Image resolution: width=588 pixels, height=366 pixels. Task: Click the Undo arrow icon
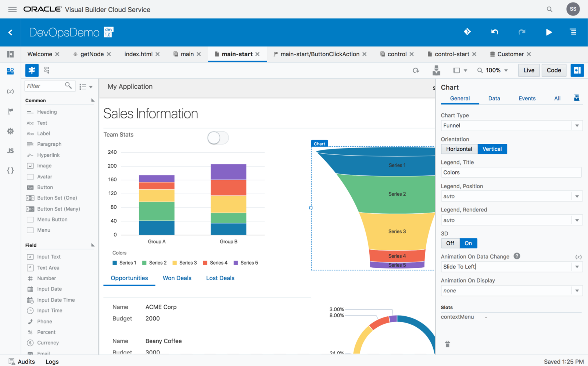pos(495,32)
